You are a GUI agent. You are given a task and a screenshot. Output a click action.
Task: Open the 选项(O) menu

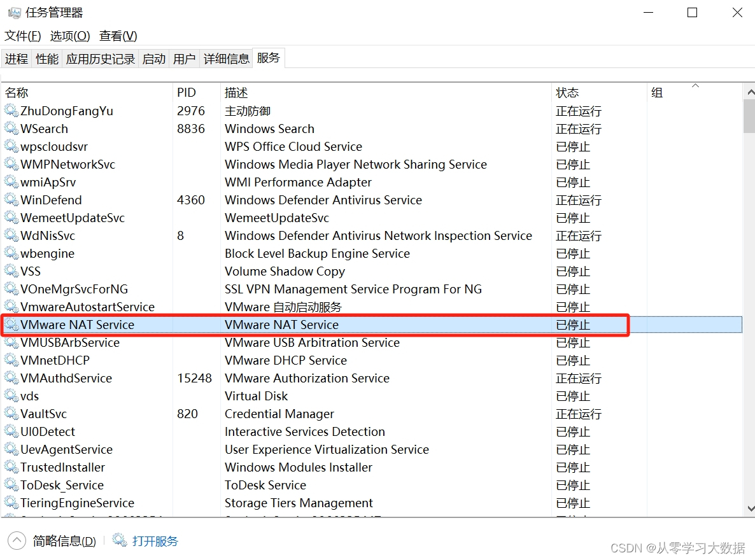[70, 36]
